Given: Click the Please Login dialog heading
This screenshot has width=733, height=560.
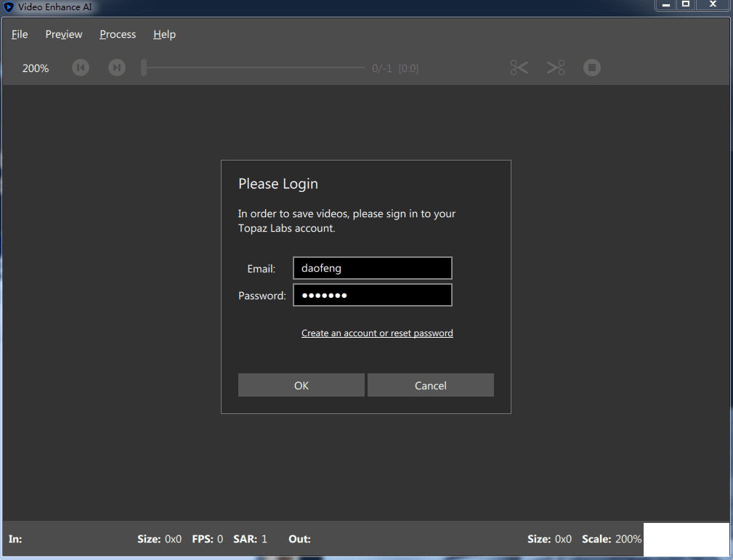Looking at the screenshot, I should 278,184.
